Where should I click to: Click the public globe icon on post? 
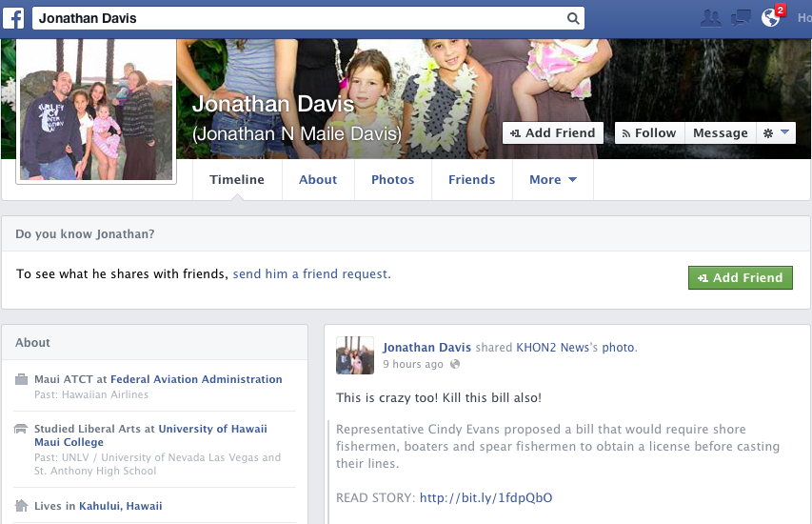coord(455,365)
